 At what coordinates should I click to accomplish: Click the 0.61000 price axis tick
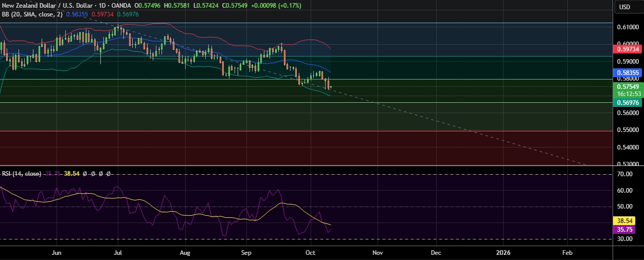pos(627,27)
